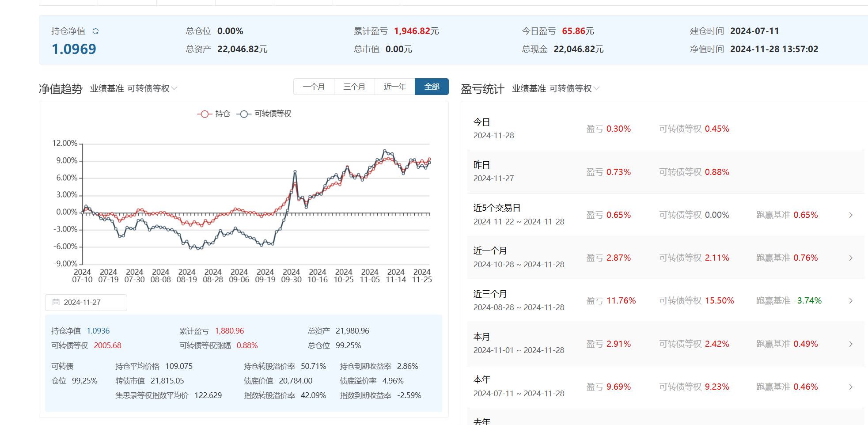Expand 业绩基准 dropdown next to 净值趋势
868x425 pixels.
coord(152,88)
